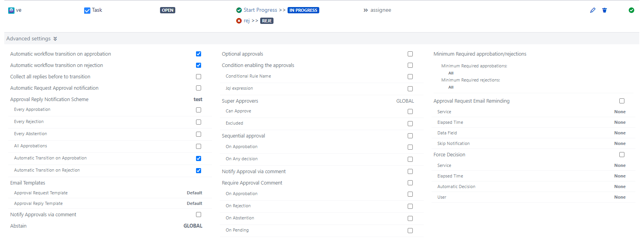Check the Force Decision option
The width and height of the screenshot is (644, 239).
(x=622, y=155)
